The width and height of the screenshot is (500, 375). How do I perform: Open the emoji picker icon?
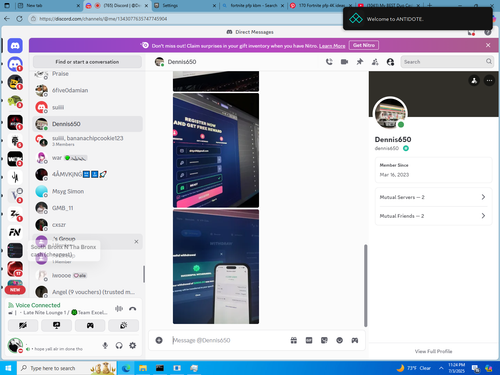[x=339, y=340]
